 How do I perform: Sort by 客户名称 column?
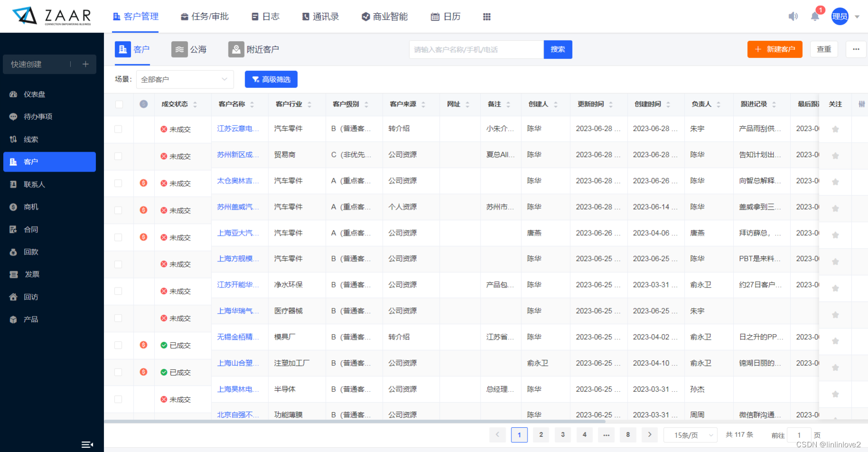tap(252, 105)
